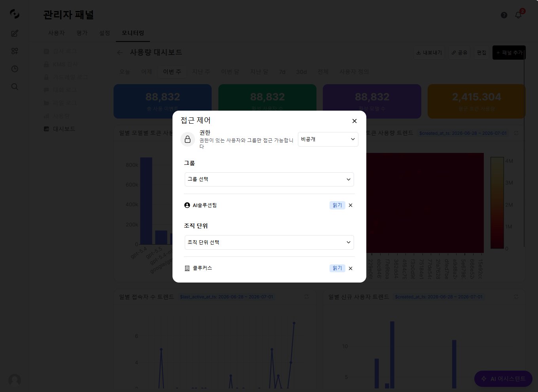Viewport: 538px width, 392px height.
Task: Select 지난 달 time range
Action: (x=259, y=72)
